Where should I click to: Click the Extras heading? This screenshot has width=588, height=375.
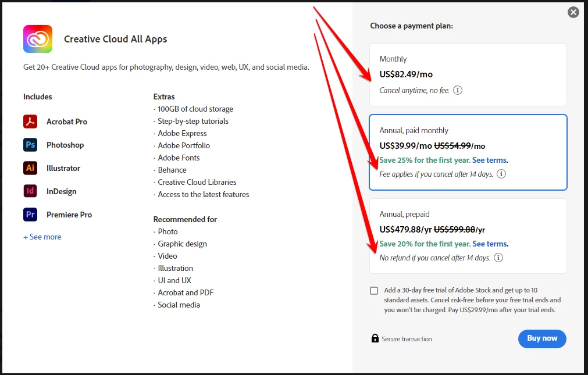[164, 97]
